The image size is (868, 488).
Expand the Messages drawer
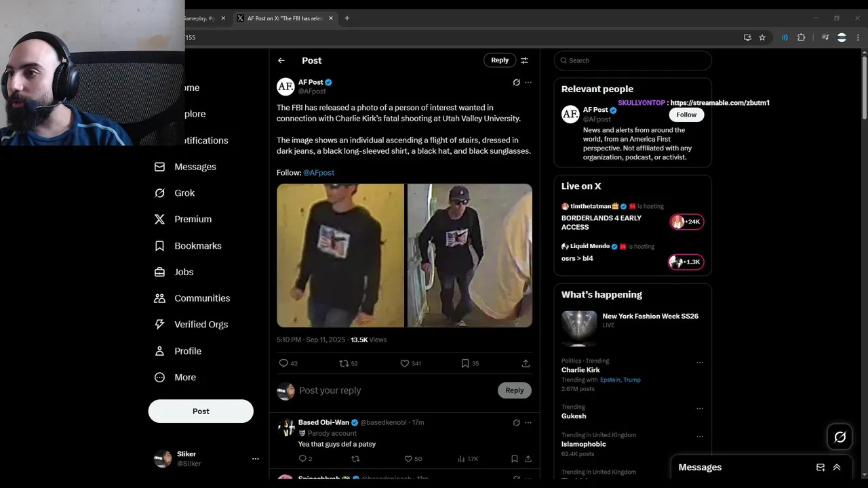(837, 467)
